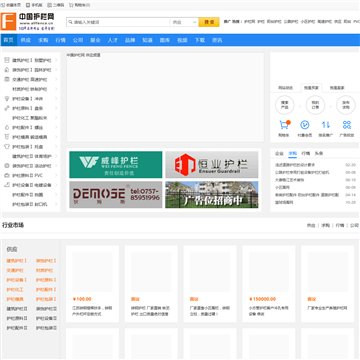
Task: Open the DEMOSE banner ad
Action: point(116,195)
